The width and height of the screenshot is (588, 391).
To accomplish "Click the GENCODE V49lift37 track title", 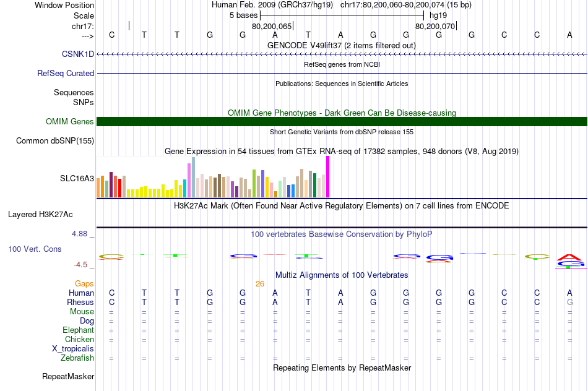I will (x=342, y=45).
